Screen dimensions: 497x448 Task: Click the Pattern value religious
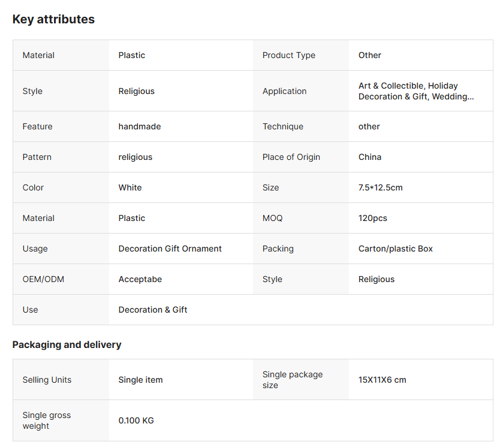pyautogui.click(x=135, y=157)
